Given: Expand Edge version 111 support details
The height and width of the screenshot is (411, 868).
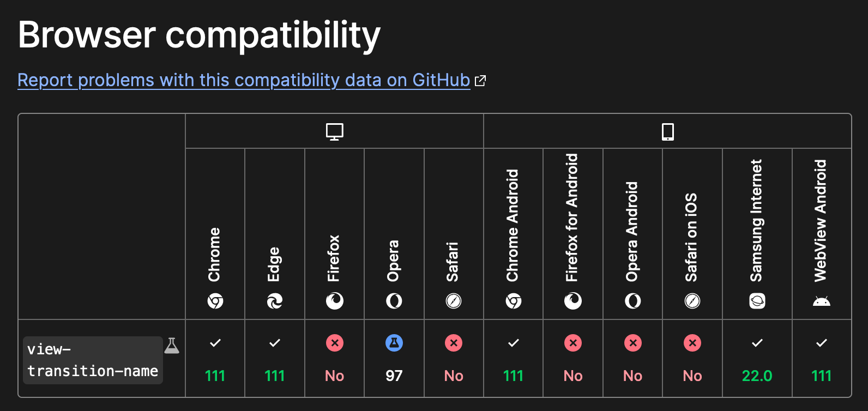Looking at the screenshot, I should click(x=275, y=359).
